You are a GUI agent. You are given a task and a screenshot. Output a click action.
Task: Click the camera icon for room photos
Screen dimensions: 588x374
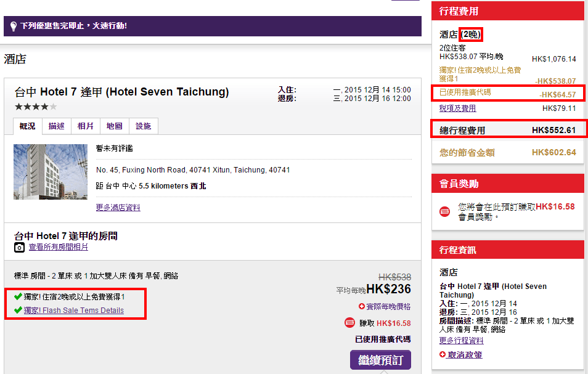pyautogui.click(x=20, y=247)
